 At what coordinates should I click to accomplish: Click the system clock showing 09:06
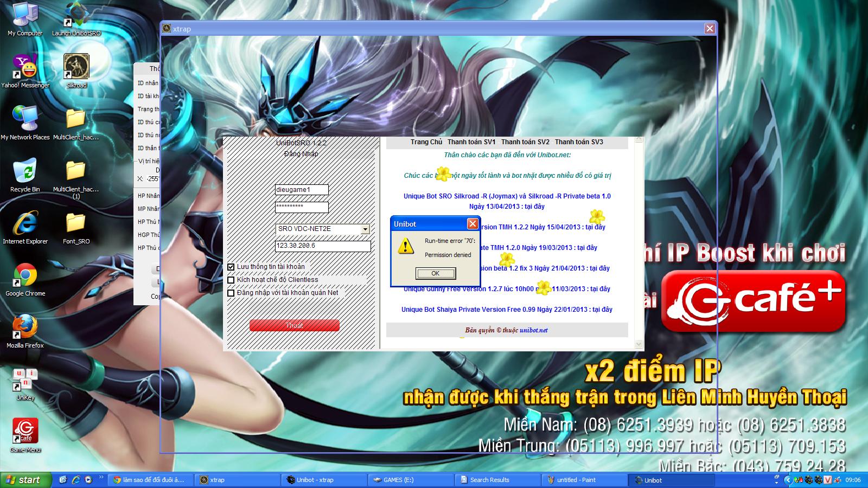pyautogui.click(x=853, y=480)
